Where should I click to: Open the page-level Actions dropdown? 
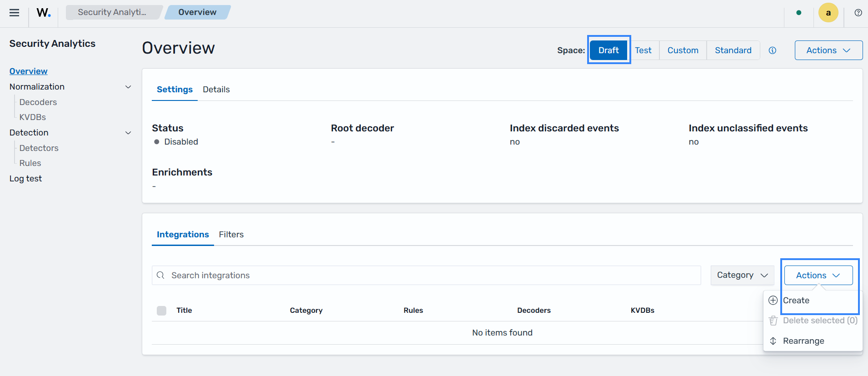pyautogui.click(x=828, y=50)
